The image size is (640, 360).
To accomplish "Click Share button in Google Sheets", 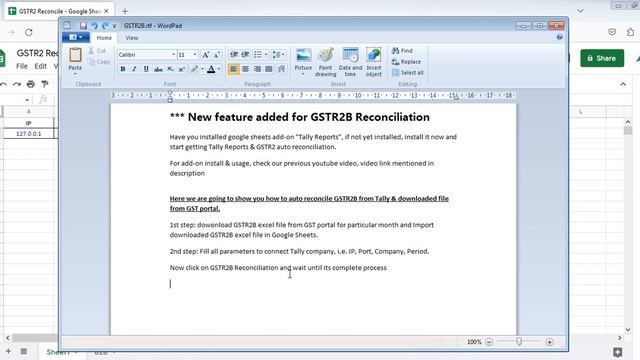I will [602, 58].
